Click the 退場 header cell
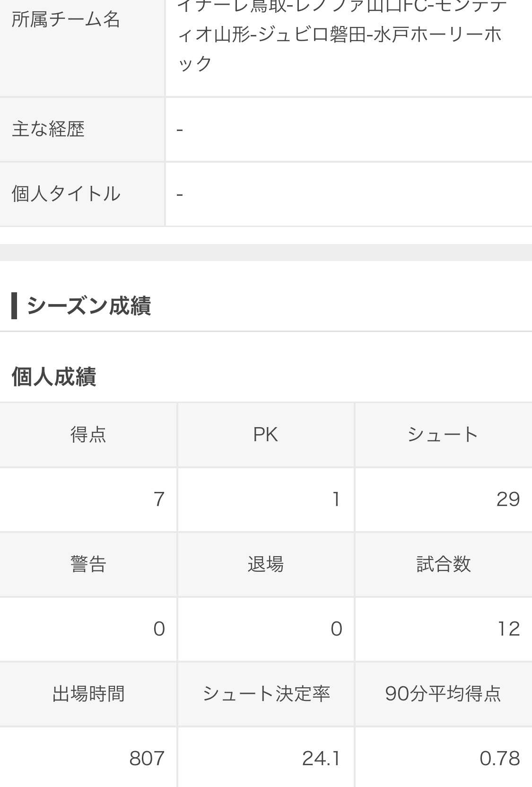532x787 pixels. [x=266, y=564]
